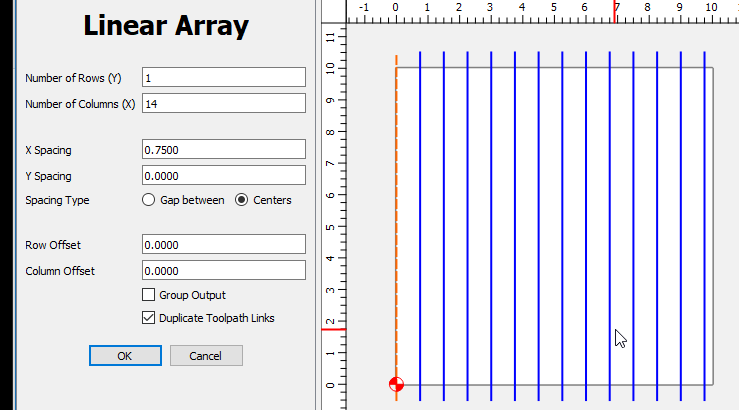Click the red origin marker on the canvas

396,385
